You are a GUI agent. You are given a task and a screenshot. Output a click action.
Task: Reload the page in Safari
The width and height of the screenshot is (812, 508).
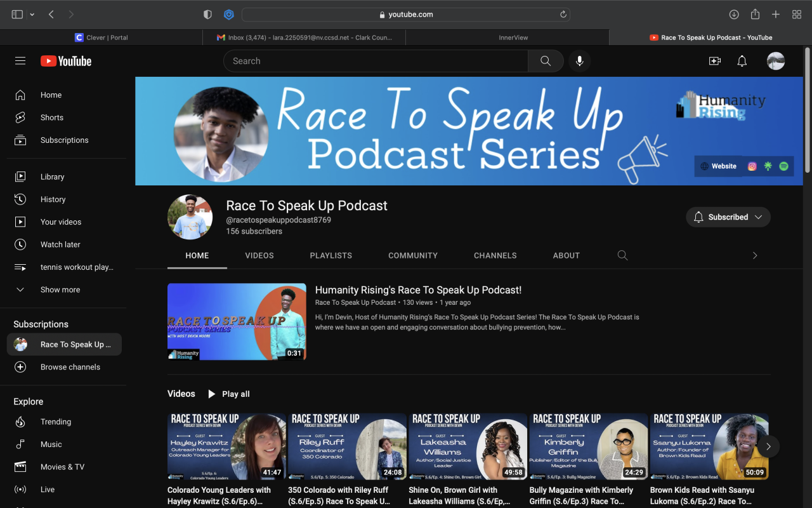click(563, 15)
